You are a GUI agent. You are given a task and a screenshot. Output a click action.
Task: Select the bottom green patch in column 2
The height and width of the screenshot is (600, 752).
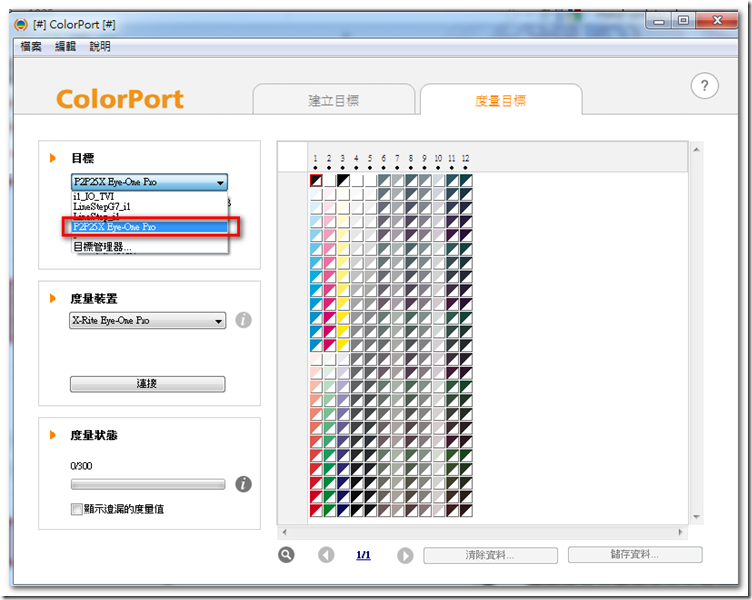[329, 510]
